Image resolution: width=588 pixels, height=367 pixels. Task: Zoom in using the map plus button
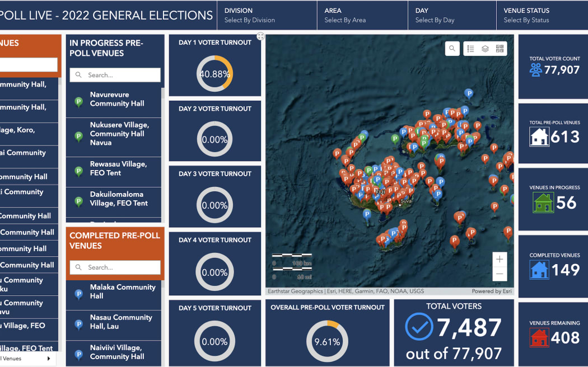499,258
